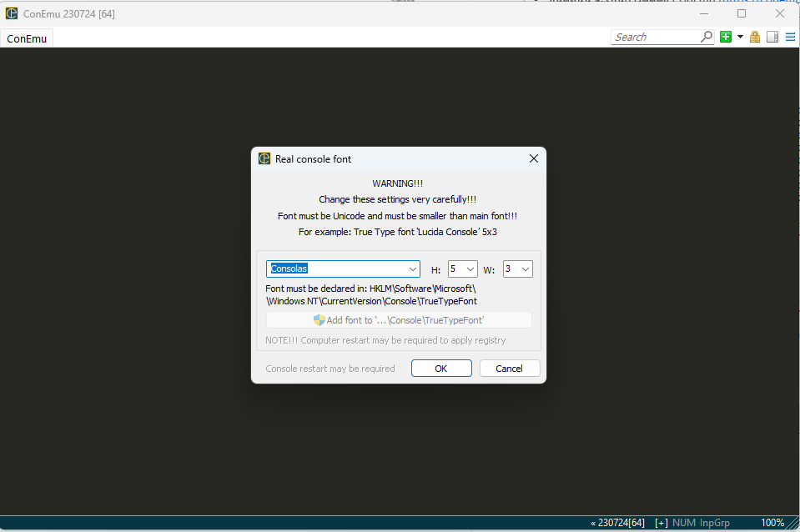
Task: Expand the Consolas font name dropdown
Action: (x=413, y=269)
